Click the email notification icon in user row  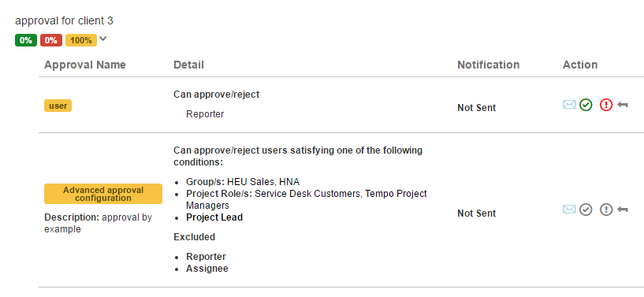569,105
